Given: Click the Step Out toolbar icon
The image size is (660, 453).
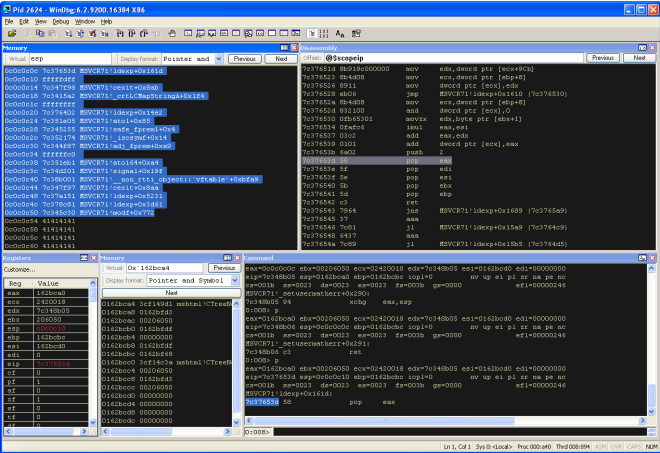Looking at the screenshot, I should coord(143,33).
